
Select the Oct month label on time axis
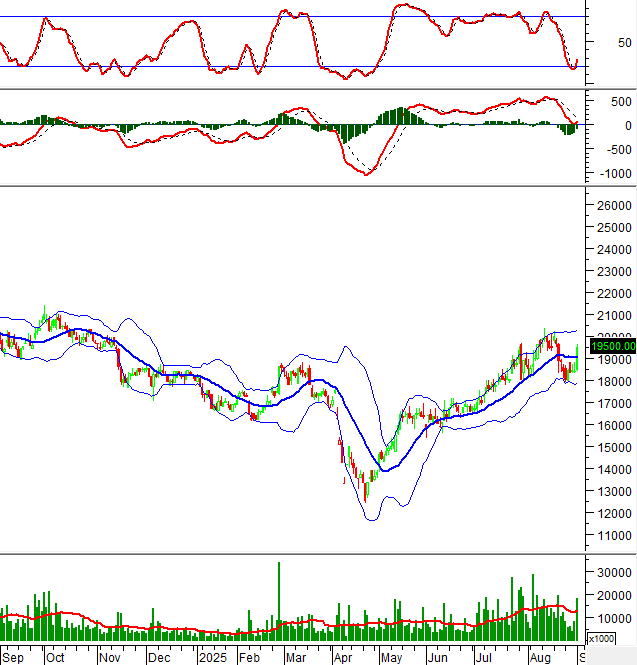click(x=55, y=657)
